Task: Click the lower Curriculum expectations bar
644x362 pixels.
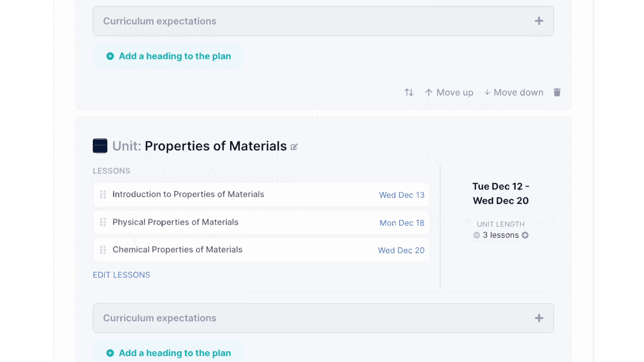Action: pyautogui.click(x=323, y=318)
